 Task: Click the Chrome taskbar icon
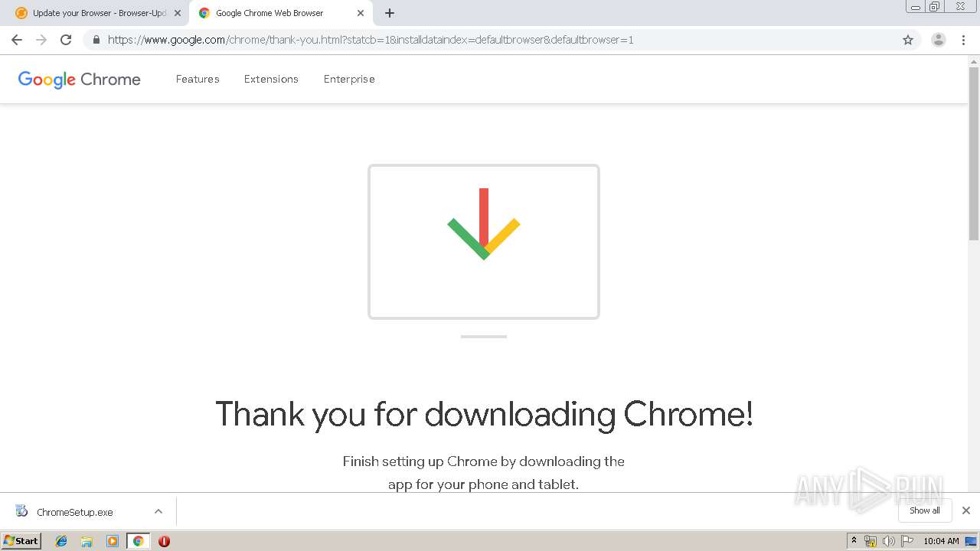pos(138,541)
